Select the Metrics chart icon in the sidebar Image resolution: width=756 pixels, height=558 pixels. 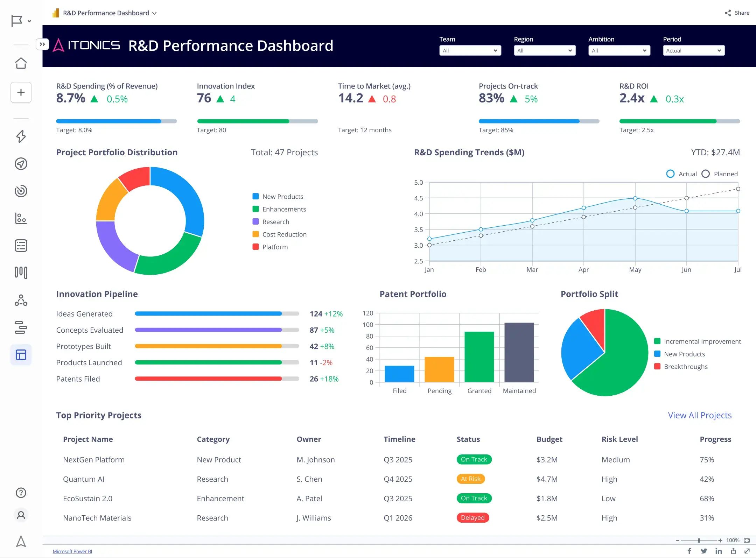tap(21, 218)
